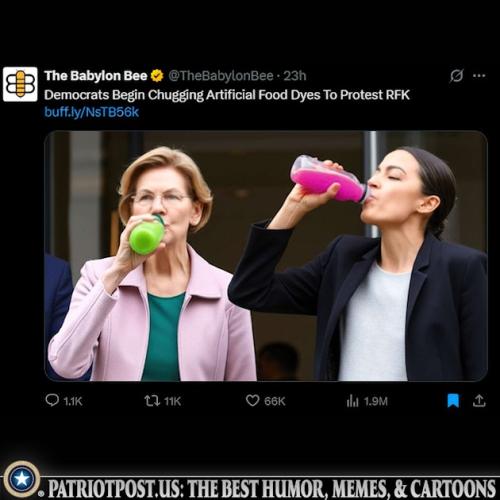Toggle the like heart on the tweet
The width and height of the screenshot is (500, 500).
click(x=252, y=401)
